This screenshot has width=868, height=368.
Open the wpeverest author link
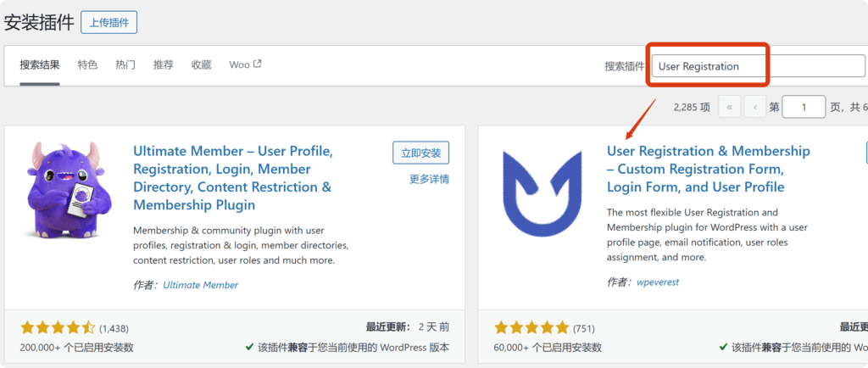point(658,282)
